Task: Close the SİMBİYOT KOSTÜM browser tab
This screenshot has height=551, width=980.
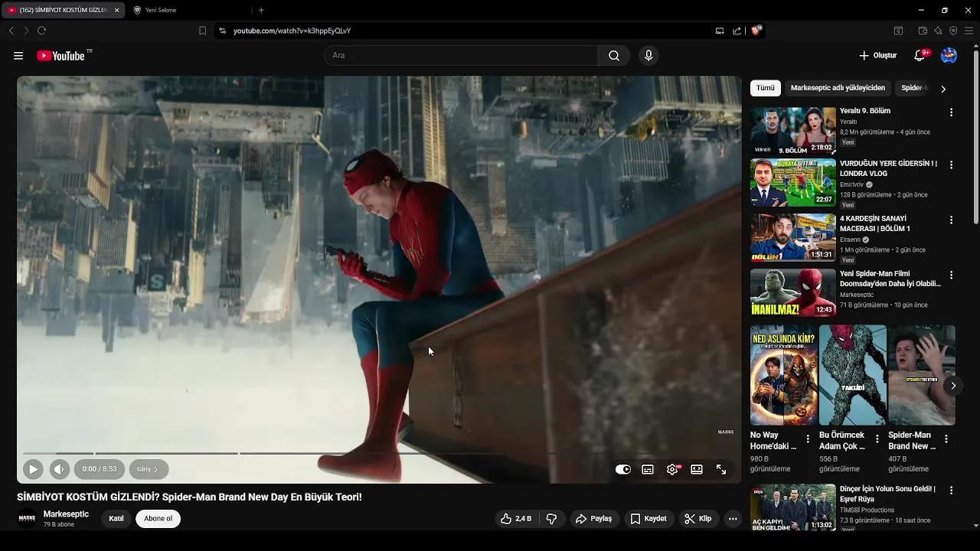Action: pyautogui.click(x=116, y=10)
